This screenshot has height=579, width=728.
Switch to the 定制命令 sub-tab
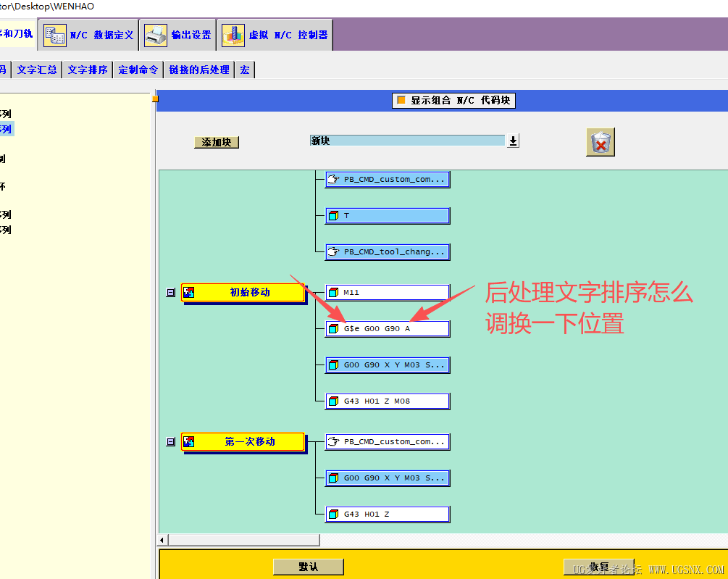[138, 70]
